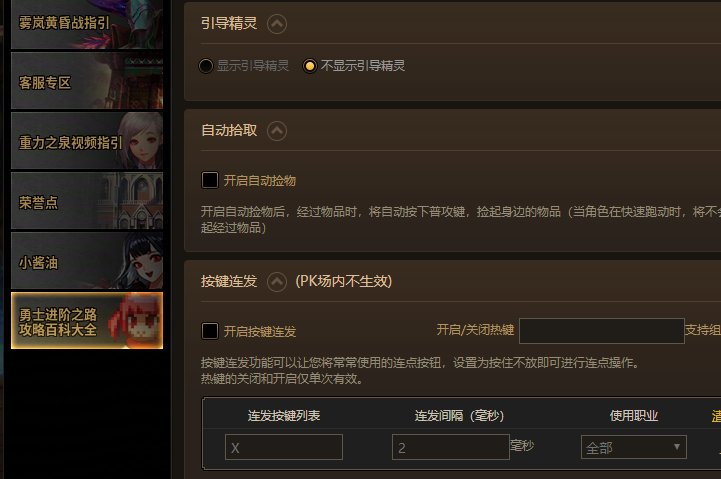The height and width of the screenshot is (479, 721).
Task: Collapse the 自动拾取 section chevron
Action: [277, 131]
